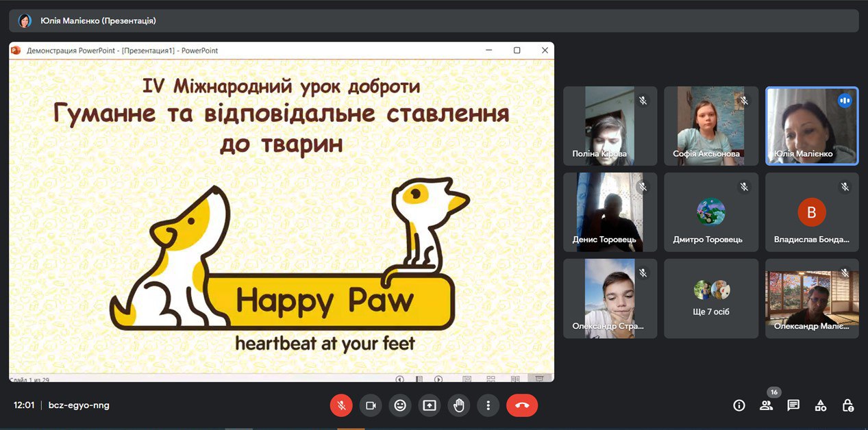
Task: Open the in-call chat panel
Action: [793, 405]
